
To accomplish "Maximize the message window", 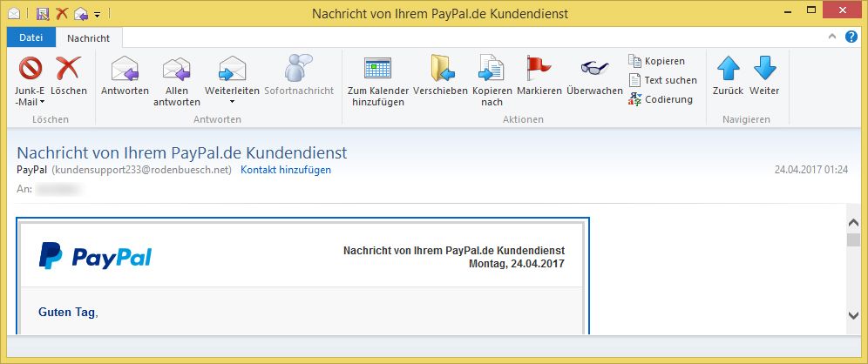I will (811, 10).
